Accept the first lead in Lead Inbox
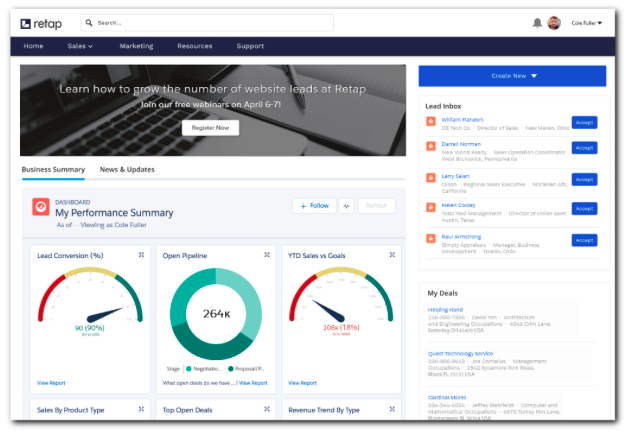The image size is (624, 432). (x=584, y=123)
